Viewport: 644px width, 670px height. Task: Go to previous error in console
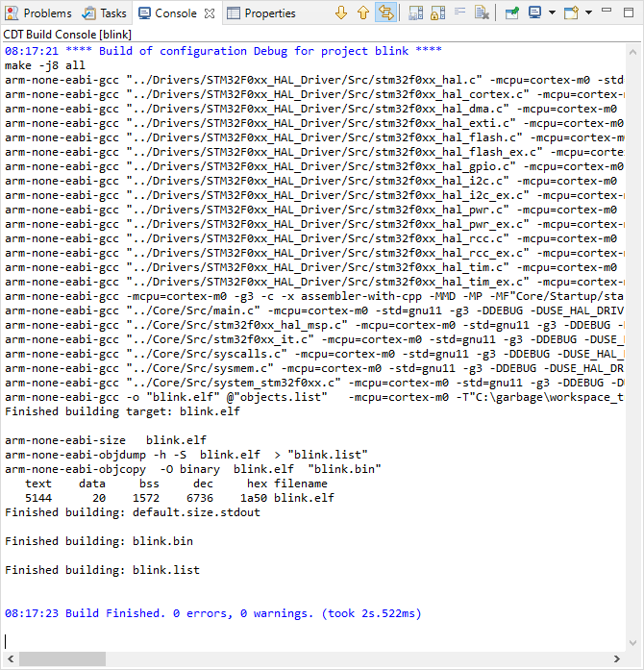(x=363, y=12)
